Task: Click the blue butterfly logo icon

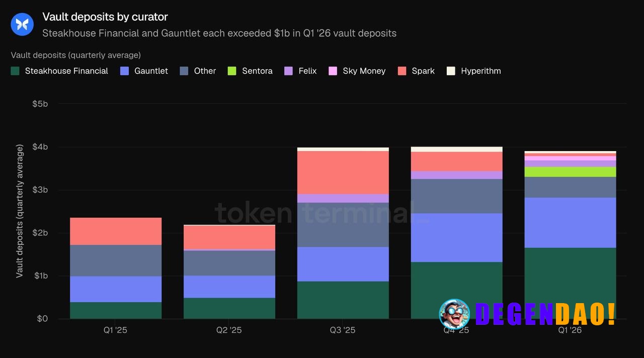Action: pos(22,24)
